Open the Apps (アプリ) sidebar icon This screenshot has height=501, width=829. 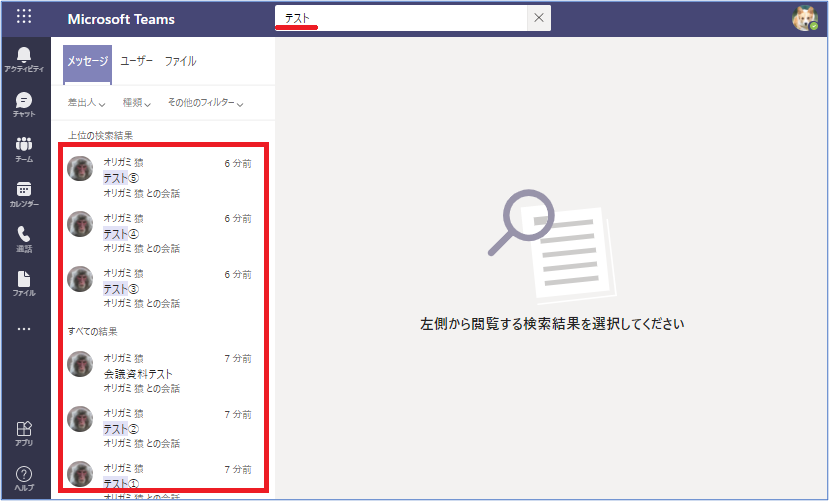click(24, 433)
